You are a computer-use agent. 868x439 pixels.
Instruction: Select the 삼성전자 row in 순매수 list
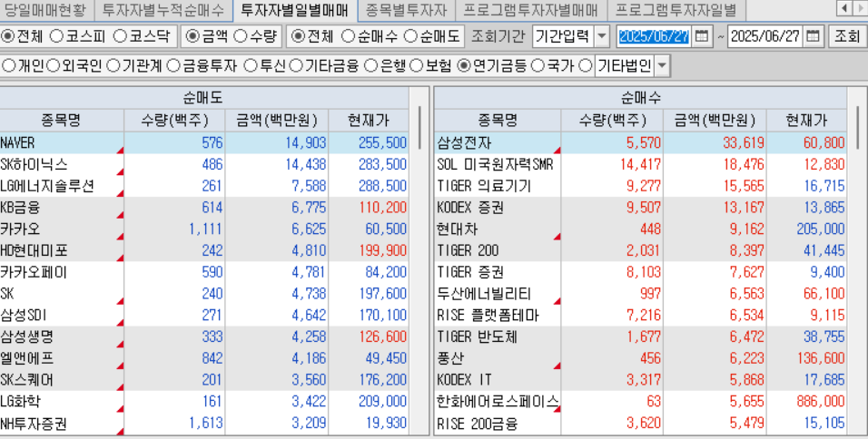[x=640, y=142]
